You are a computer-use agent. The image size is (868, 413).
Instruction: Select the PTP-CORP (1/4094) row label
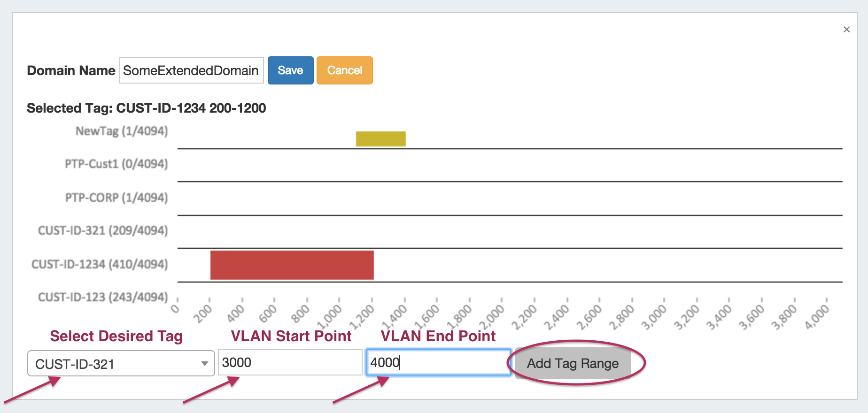(116, 198)
